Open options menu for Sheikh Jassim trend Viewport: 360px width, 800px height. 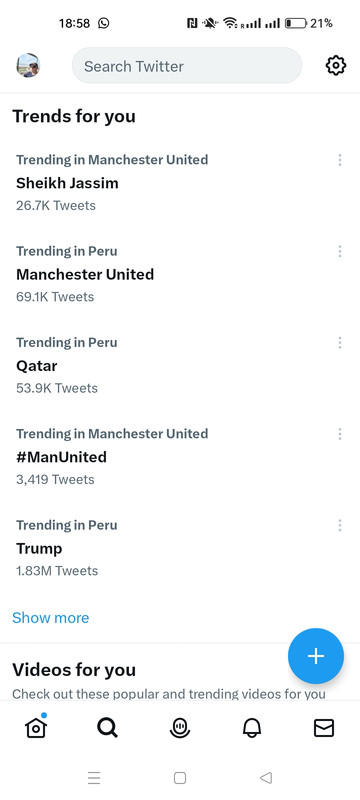340,160
